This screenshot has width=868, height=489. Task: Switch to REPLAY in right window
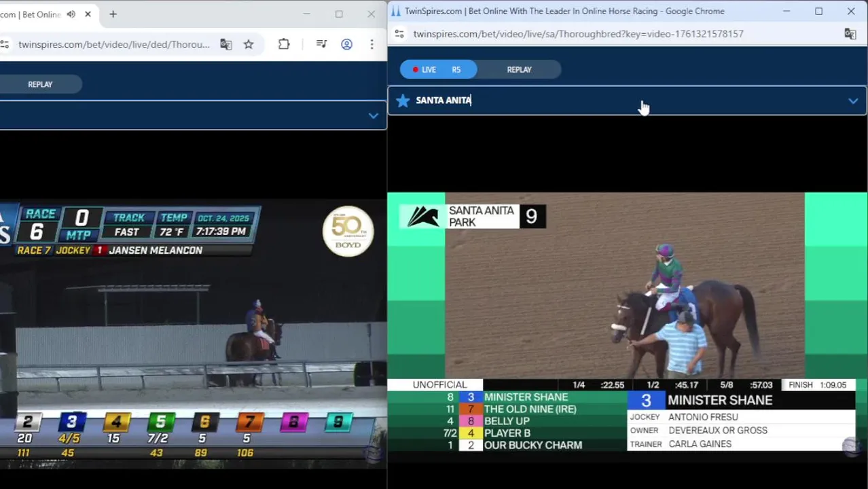[x=519, y=69]
